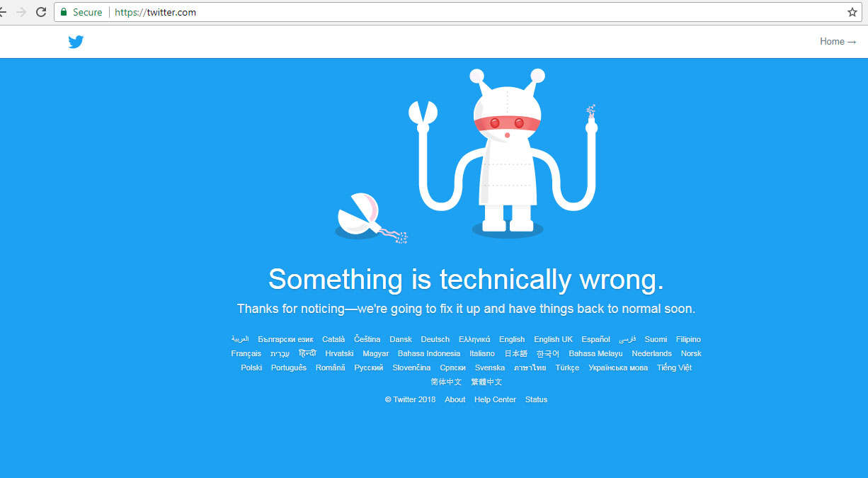Select Italiano language option
Image resolution: width=868 pixels, height=478 pixels.
(x=482, y=353)
